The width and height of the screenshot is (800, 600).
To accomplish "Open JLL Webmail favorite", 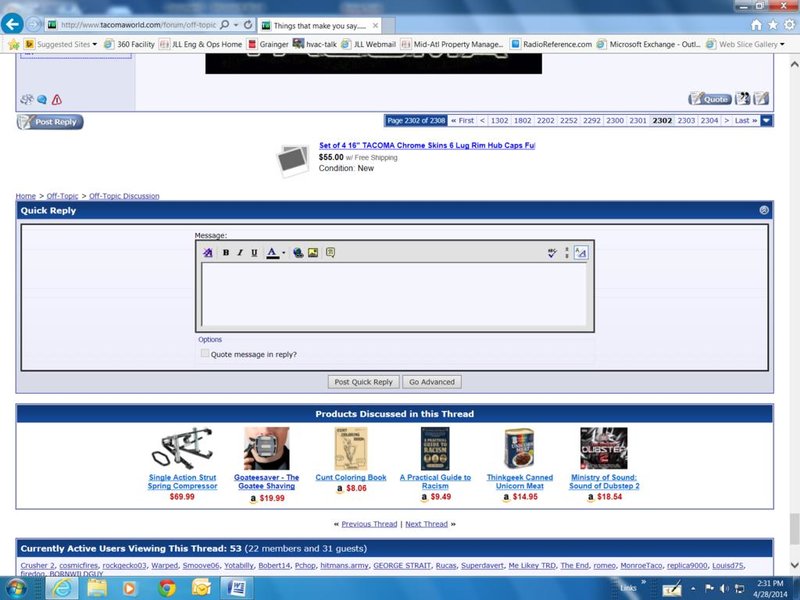I will 368,44.
